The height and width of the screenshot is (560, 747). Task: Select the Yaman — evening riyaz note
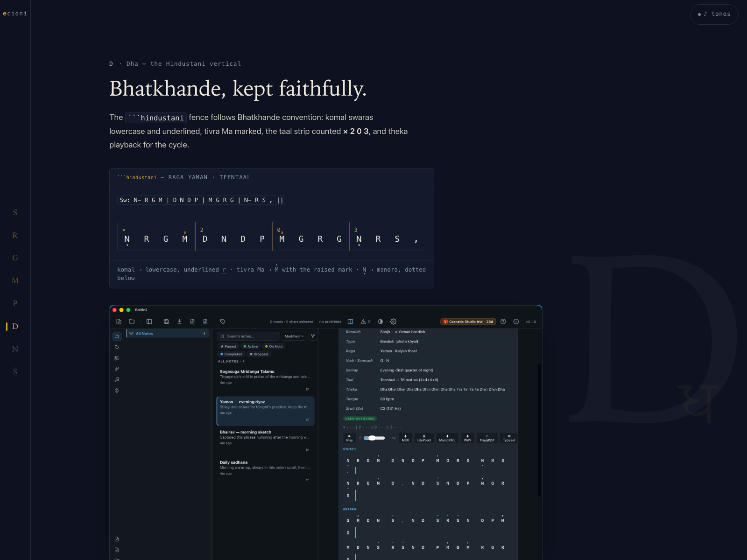(x=265, y=411)
